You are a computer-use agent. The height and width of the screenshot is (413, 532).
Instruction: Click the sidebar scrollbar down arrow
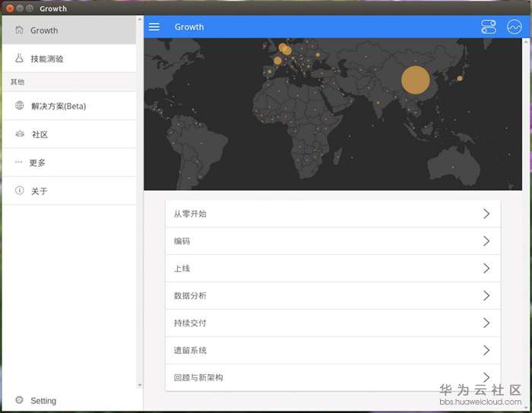(140, 385)
